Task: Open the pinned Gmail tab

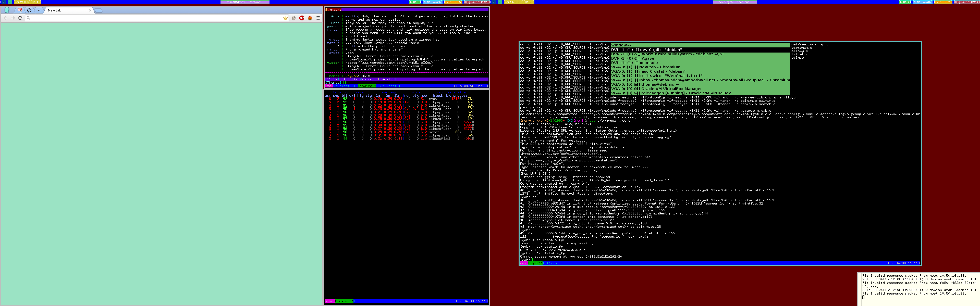Action: pos(20,10)
